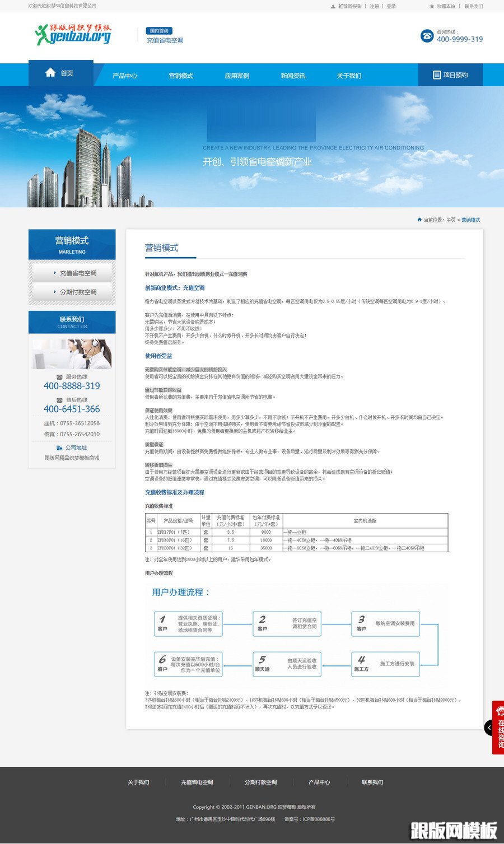Click the 400-9999-319 header hotline number
The image size is (504, 844).
click(x=460, y=39)
